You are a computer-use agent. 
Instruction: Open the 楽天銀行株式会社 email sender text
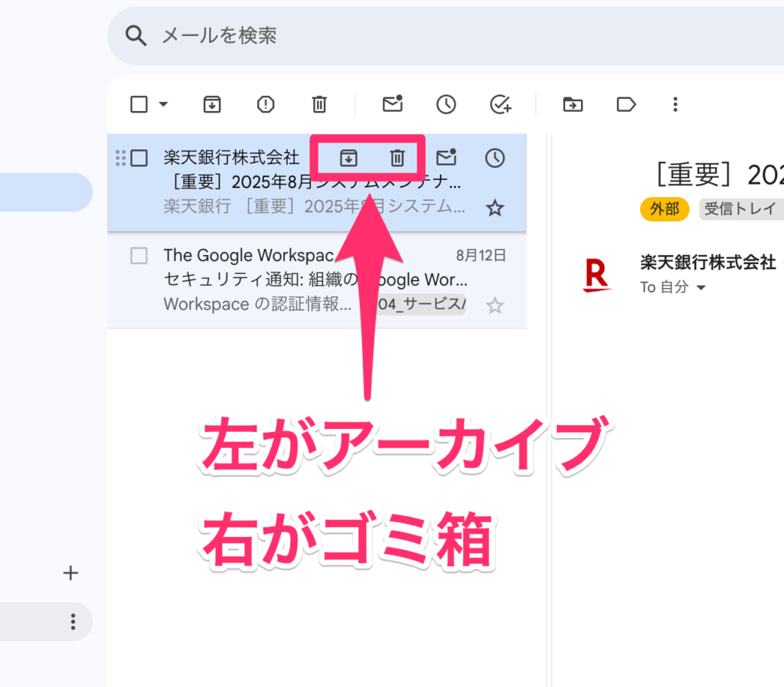tap(231, 158)
